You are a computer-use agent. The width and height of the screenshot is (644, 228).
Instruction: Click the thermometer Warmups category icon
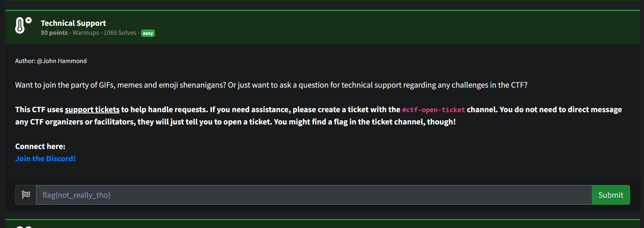(x=23, y=25)
